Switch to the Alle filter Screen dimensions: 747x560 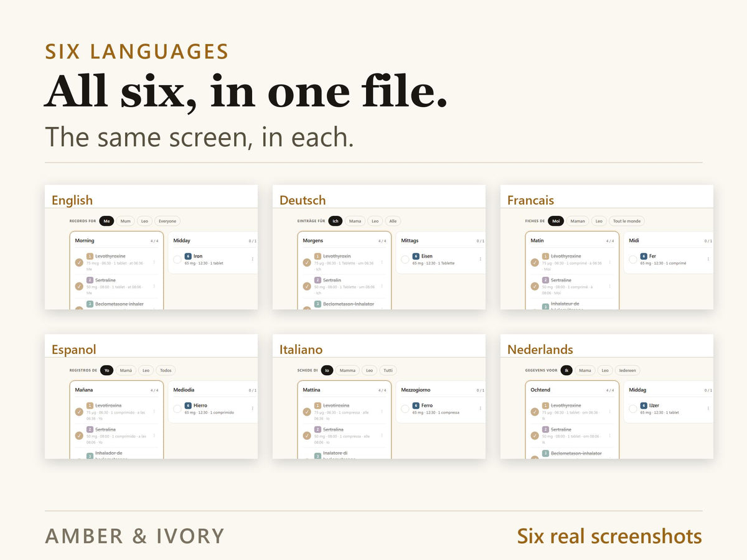click(x=393, y=221)
